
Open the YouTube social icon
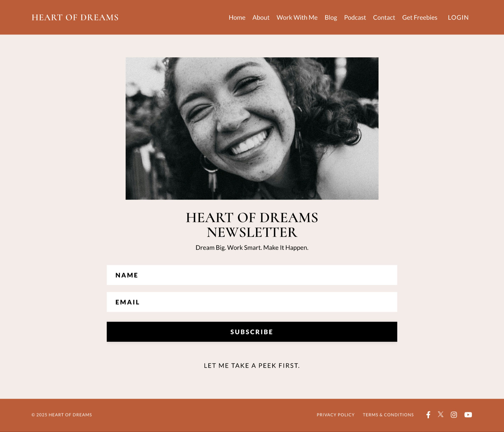point(468,415)
